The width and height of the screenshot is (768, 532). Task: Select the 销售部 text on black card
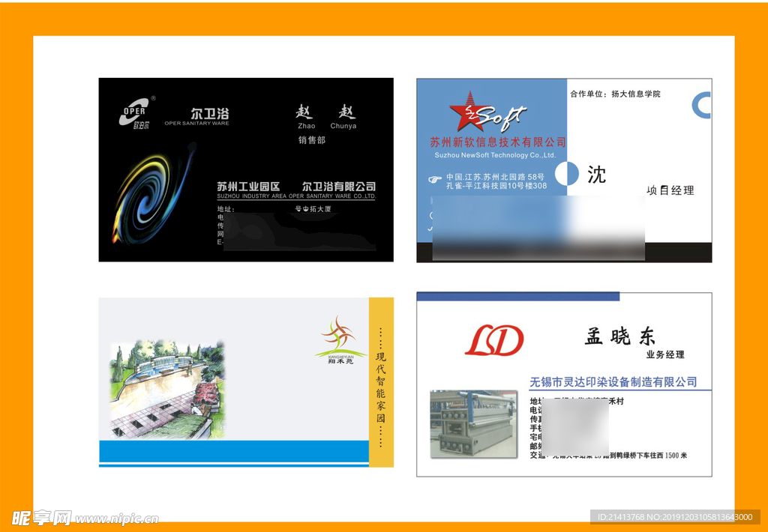coord(312,140)
